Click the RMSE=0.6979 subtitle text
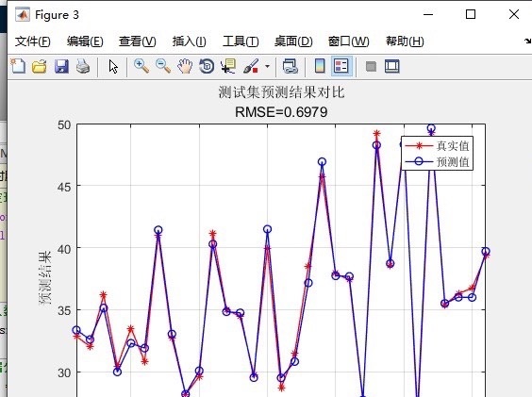Screen dimensions: 532x397 281,112
